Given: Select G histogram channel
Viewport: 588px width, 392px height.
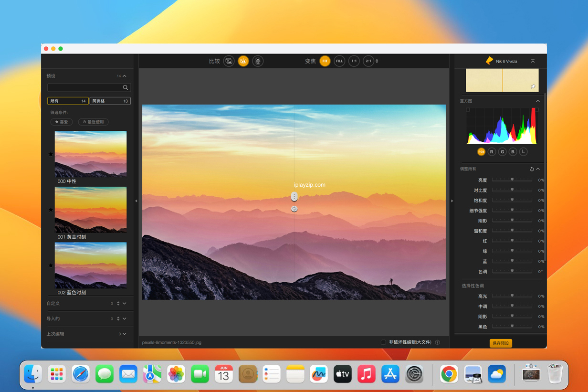Looking at the screenshot, I should [x=502, y=152].
